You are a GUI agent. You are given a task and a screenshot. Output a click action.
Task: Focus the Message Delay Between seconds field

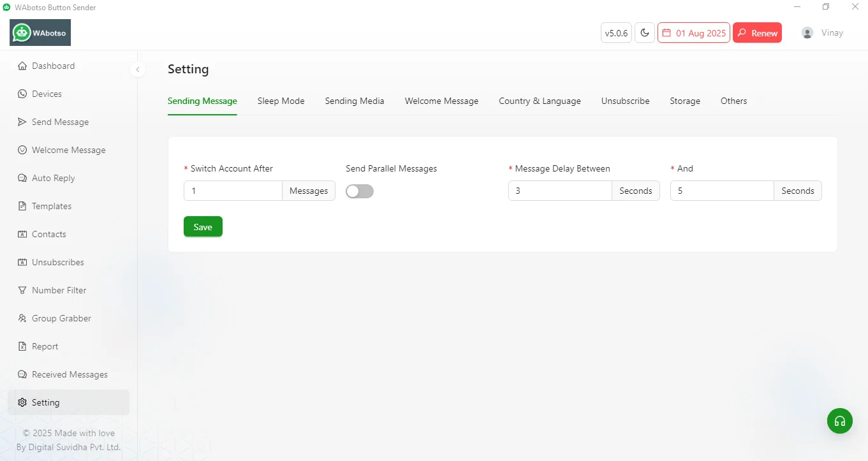pyautogui.click(x=560, y=191)
